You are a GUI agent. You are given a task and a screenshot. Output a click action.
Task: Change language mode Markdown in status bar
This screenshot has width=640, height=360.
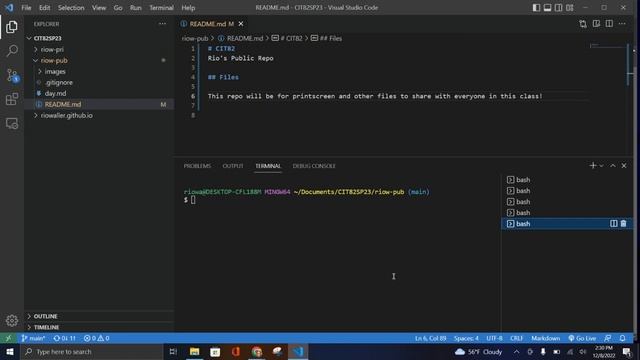point(545,338)
